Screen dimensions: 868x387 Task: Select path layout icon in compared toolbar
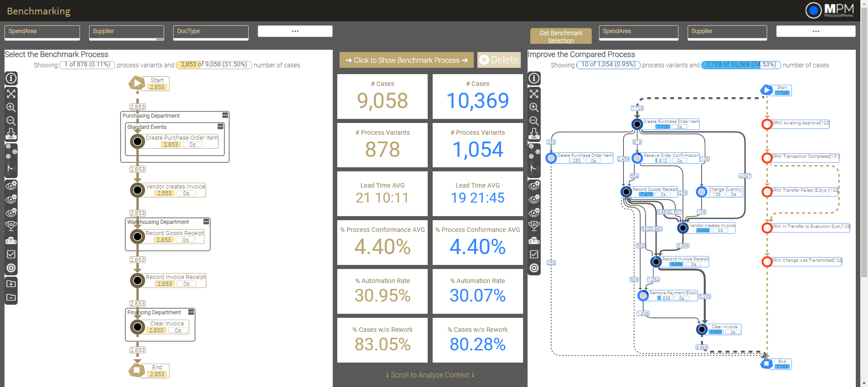[534, 168]
